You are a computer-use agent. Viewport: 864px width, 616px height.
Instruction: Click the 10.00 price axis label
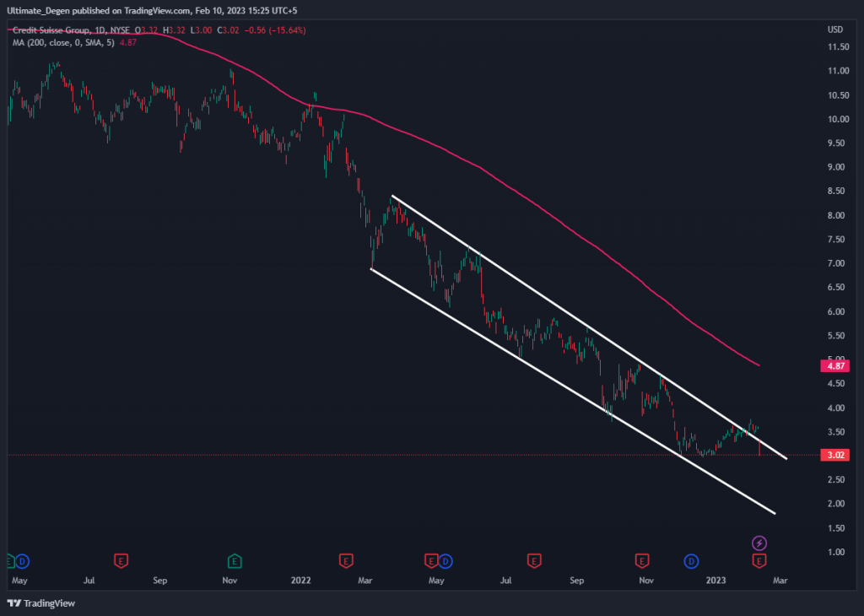tap(838, 119)
